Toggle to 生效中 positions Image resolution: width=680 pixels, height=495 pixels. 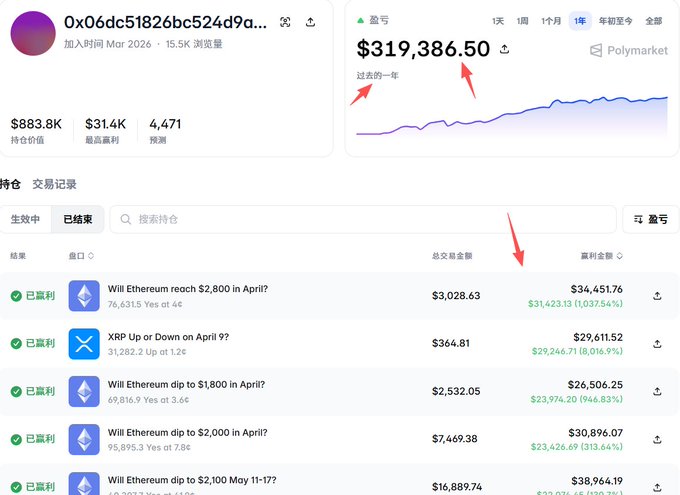(x=25, y=219)
